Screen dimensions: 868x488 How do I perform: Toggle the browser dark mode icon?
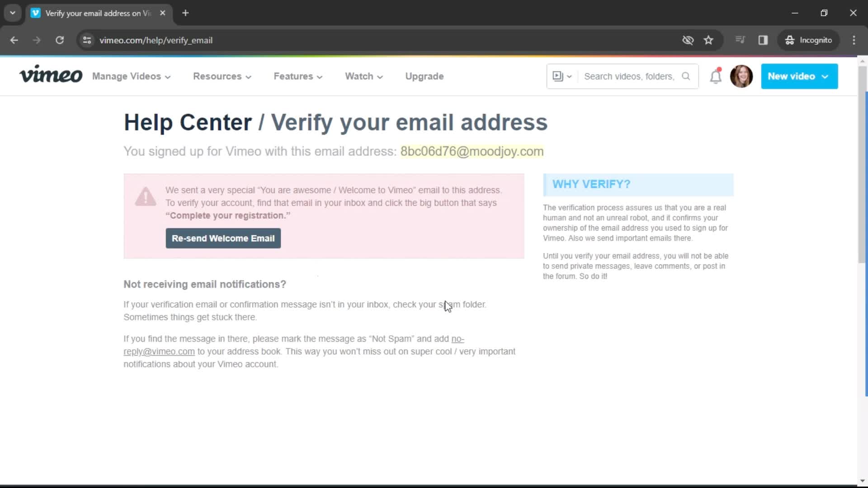click(763, 40)
